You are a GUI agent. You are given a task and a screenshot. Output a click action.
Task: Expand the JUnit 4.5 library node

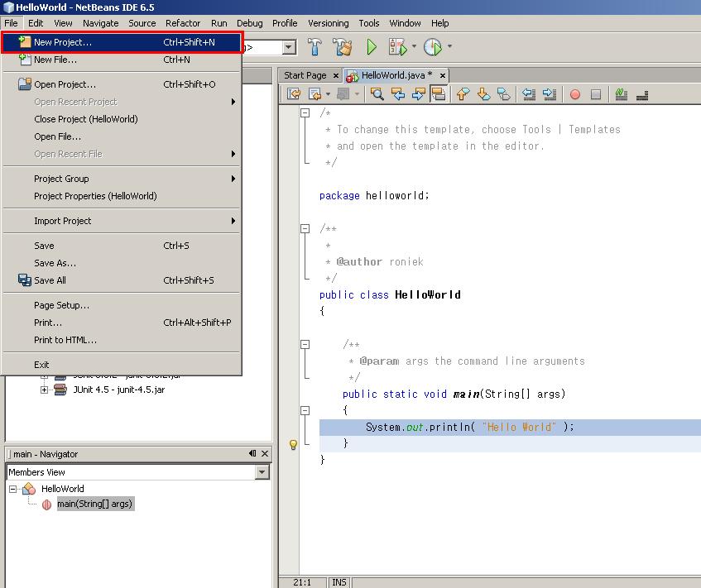44,390
